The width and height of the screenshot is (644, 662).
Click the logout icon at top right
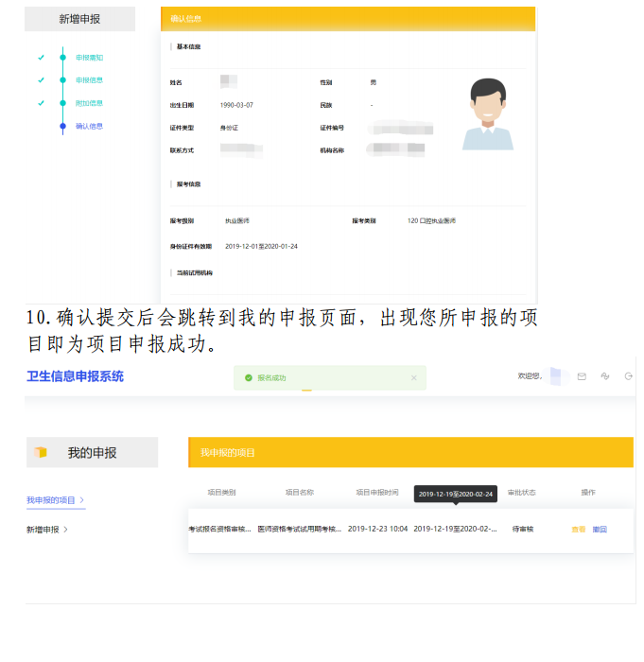(x=629, y=376)
